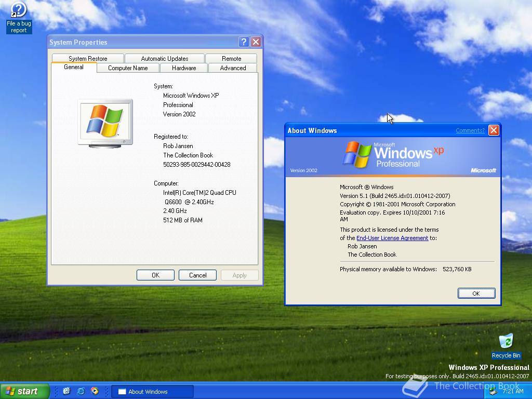Click the System Properties help question-mark button
This screenshot has height=399, width=532.
pyautogui.click(x=244, y=42)
